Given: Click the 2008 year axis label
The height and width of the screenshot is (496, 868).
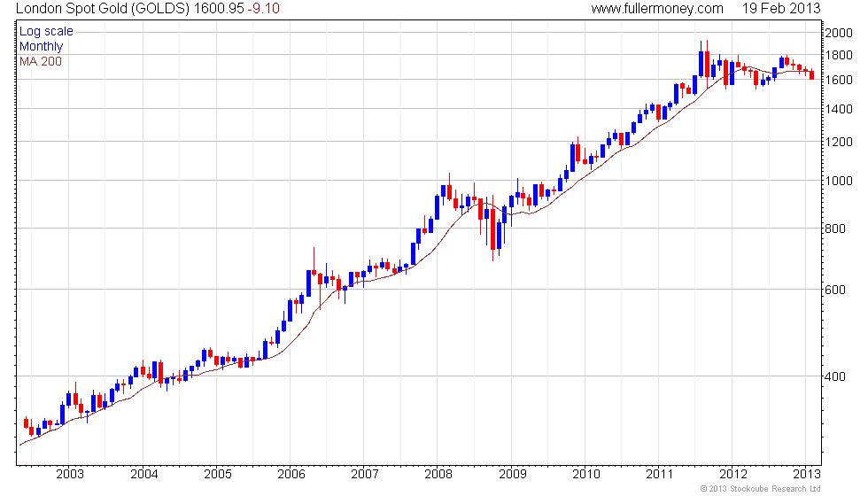Looking at the screenshot, I should (x=438, y=474).
